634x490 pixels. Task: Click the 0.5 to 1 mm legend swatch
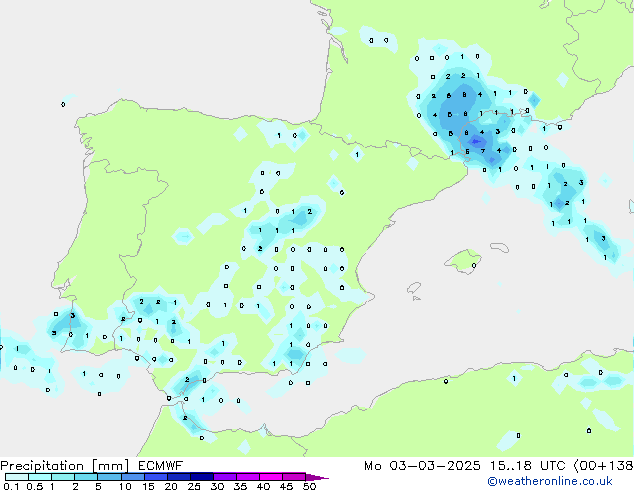tap(40, 477)
